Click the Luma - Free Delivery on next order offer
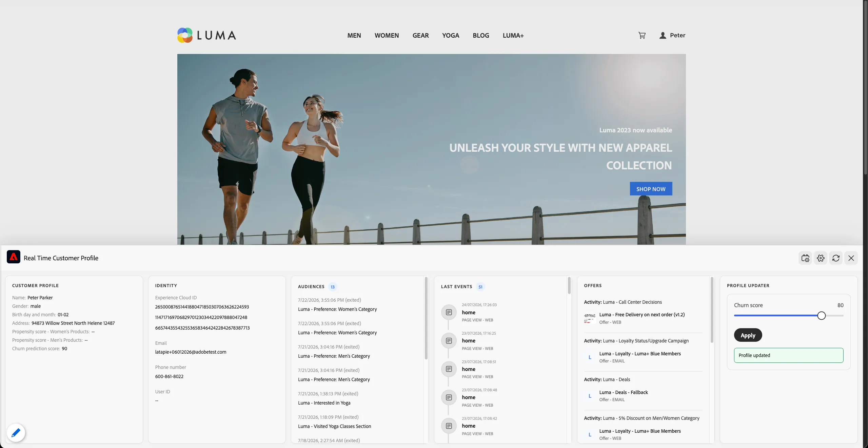This screenshot has height=448, width=868. coord(642,315)
